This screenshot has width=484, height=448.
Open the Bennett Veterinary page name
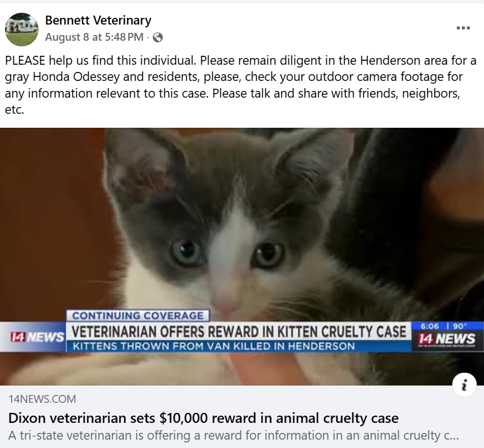point(98,20)
